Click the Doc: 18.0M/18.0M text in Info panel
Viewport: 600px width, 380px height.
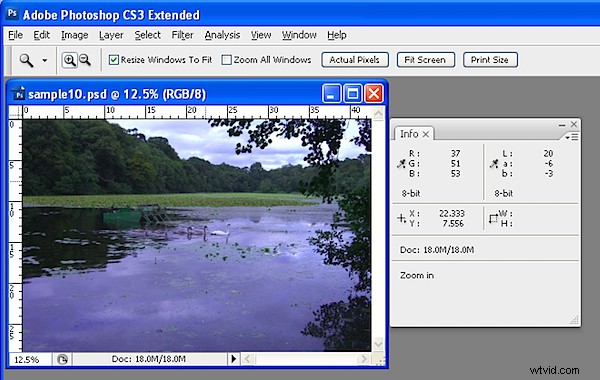[x=437, y=250]
